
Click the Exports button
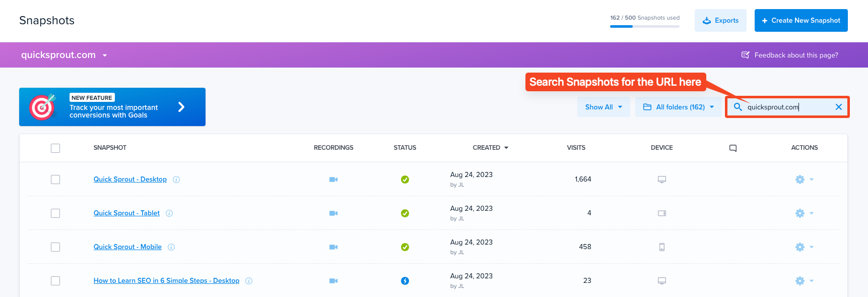point(720,21)
